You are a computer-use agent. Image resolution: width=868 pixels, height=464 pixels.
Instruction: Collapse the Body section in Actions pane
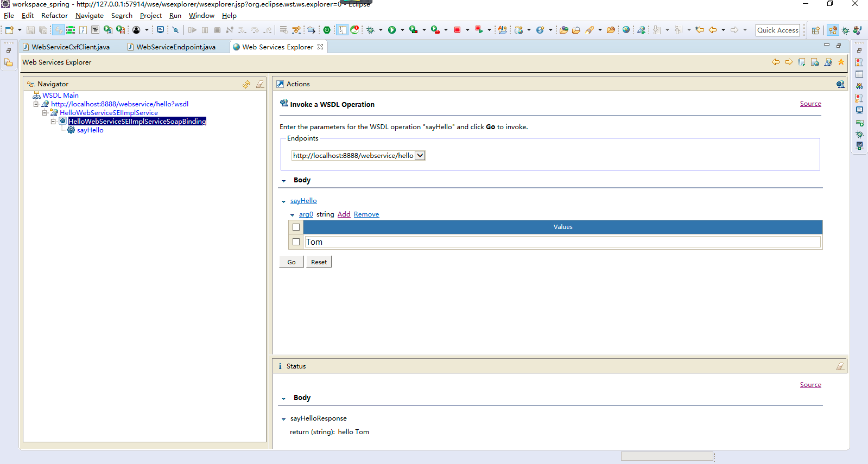(x=283, y=181)
